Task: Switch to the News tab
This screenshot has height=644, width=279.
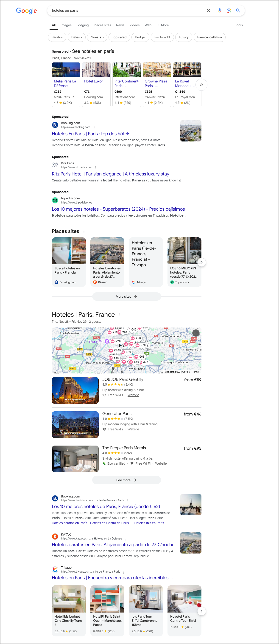Action: pyautogui.click(x=120, y=25)
